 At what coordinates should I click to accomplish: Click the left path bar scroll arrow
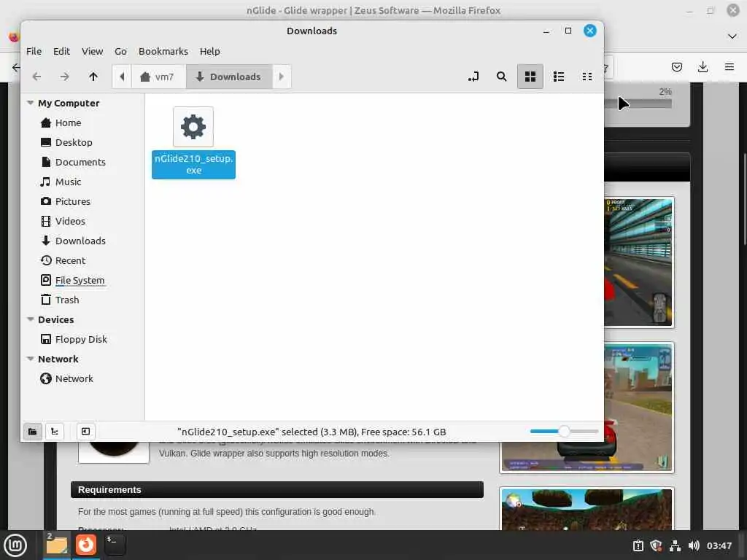click(122, 77)
